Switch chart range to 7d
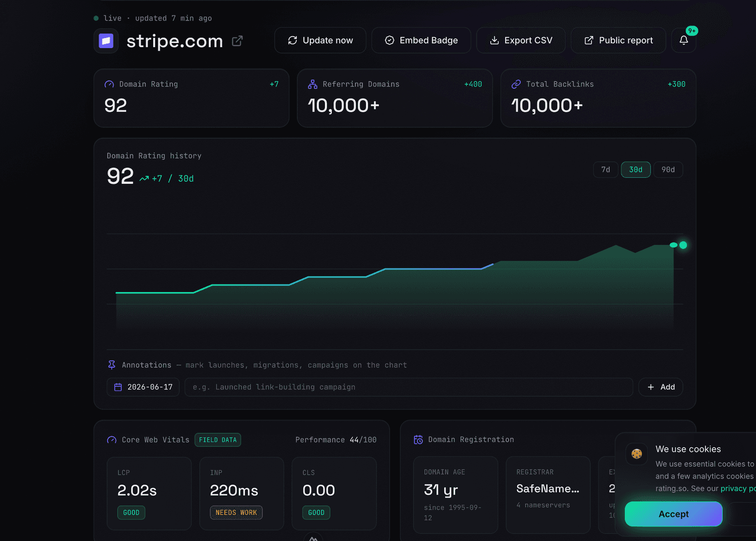Image resolution: width=756 pixels, height=541 pixels. click(x=606, y=170)
